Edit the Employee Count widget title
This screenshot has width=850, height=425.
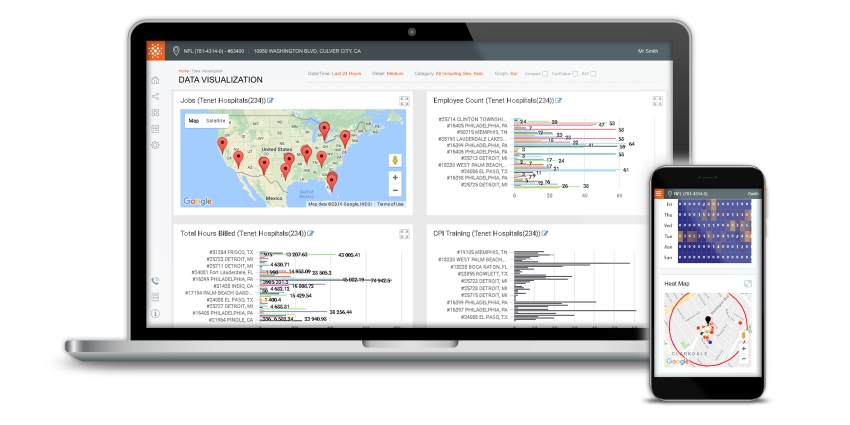pos(559,100)
